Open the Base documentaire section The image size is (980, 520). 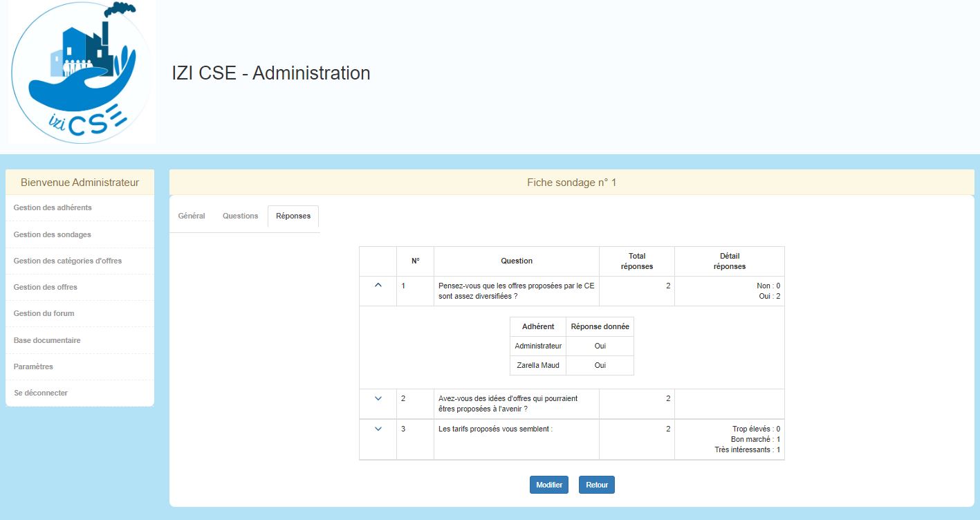(x=47, y=340)
